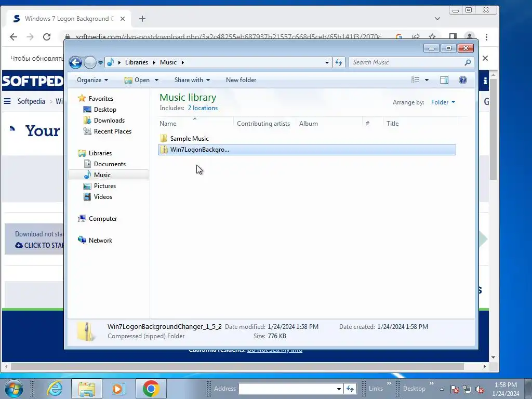Open the 2 locations link
Viewport: 532px width, 399px height.
pyautogui.click(x=203, y=108)
